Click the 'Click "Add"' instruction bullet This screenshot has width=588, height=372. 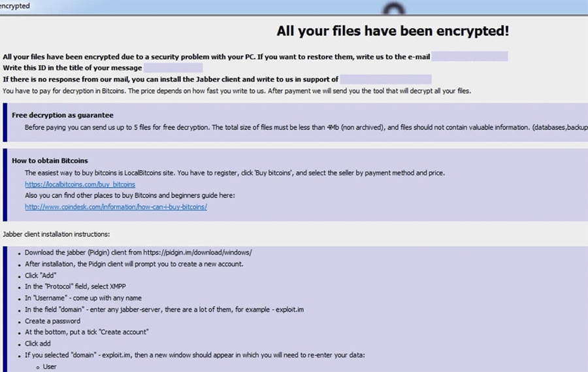click(x=41, y=275)
